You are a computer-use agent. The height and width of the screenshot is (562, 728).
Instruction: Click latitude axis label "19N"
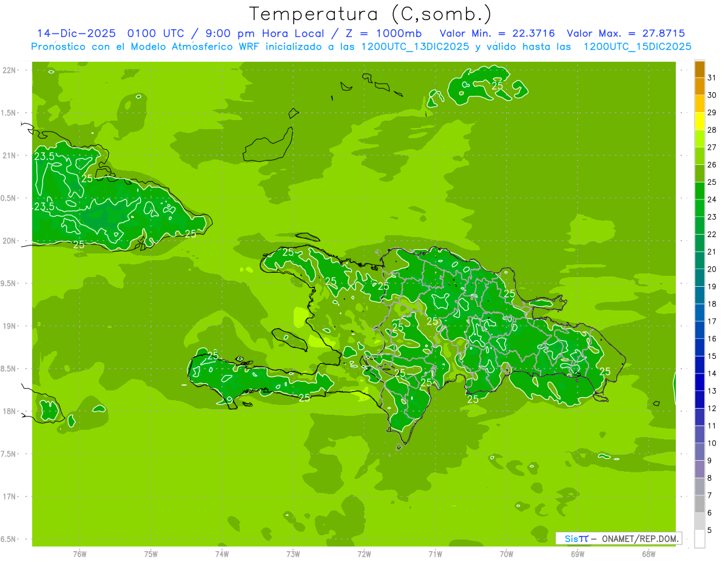coord(10,326)
